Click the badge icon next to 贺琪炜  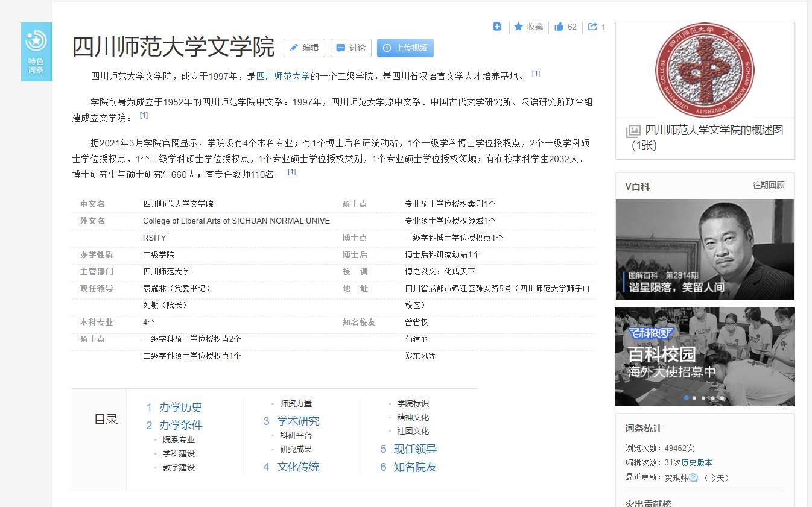[693, 477]
